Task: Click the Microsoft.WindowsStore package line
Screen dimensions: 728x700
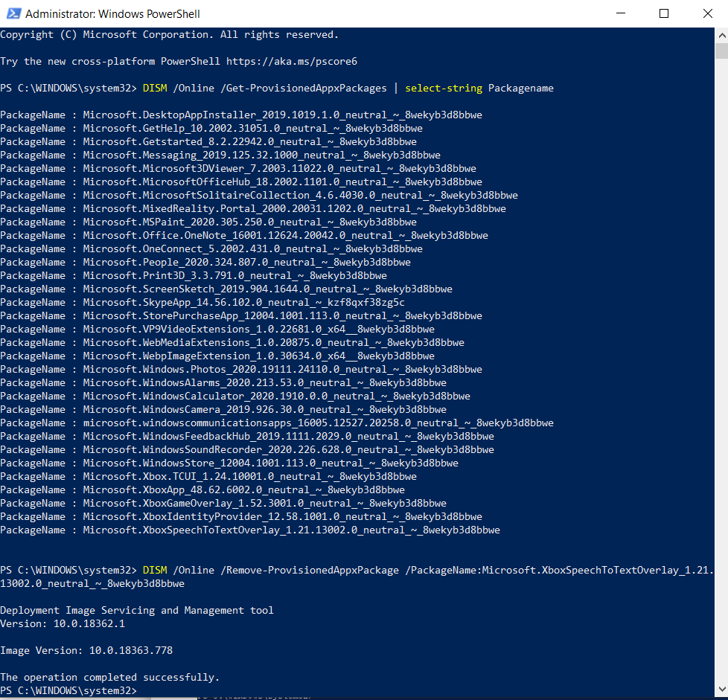Action: pos(229,463)
